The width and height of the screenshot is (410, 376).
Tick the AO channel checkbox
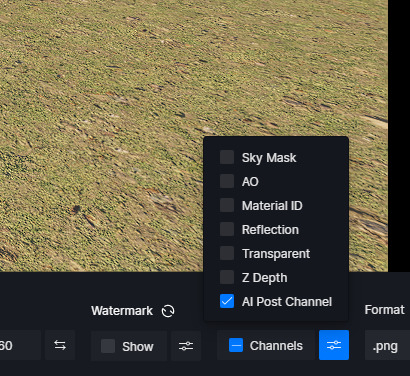tap(227, 181)
